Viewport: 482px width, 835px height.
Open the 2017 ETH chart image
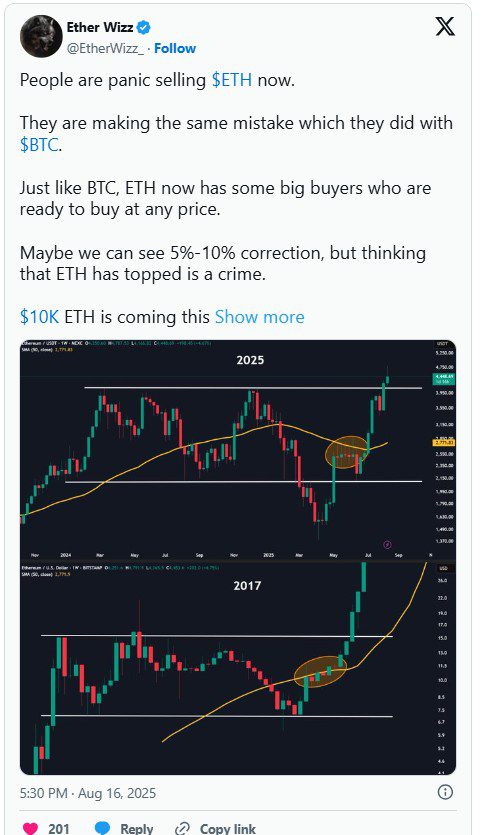point(238,667)
